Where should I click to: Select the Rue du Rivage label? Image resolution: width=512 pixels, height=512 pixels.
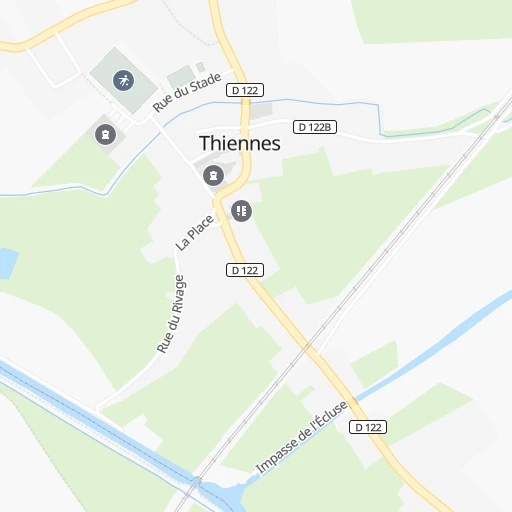click(171, 314)
